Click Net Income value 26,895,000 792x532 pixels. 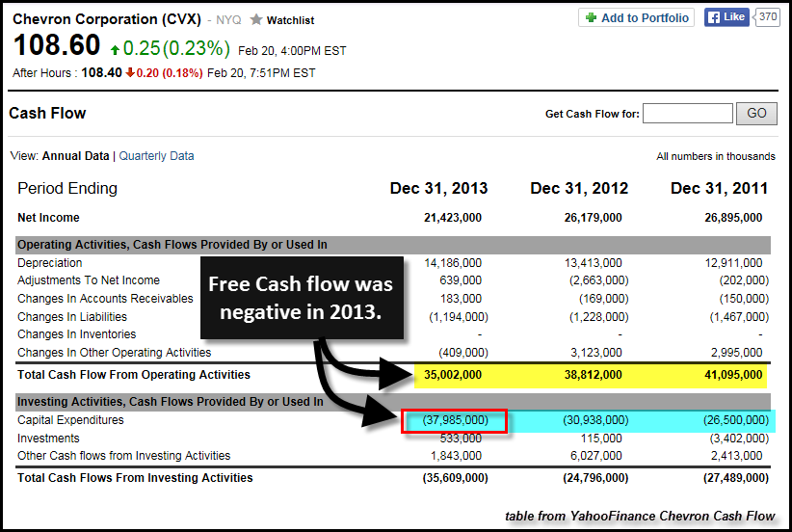[x=733, y=218]
